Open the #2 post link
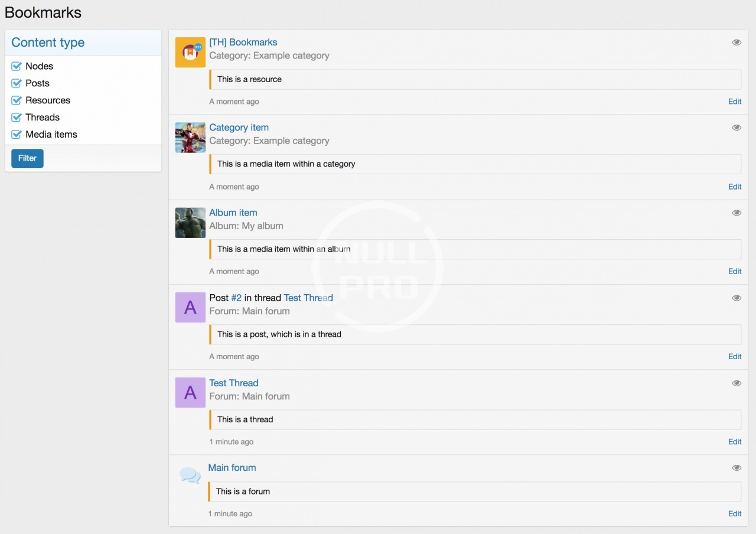Screen dimensions: 756x534 [236, 298]
